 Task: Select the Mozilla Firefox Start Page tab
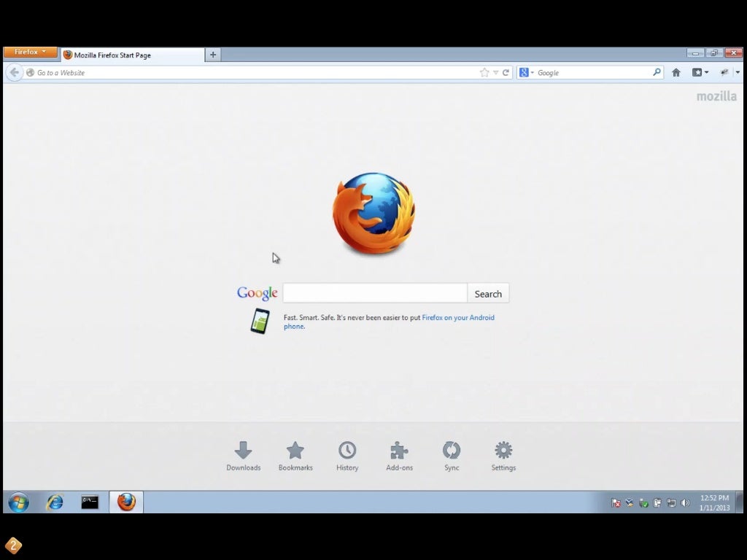point(133,55)
